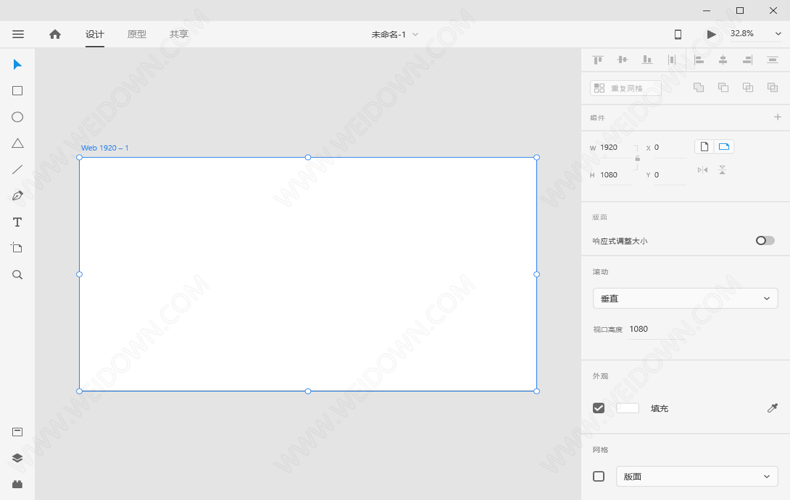The height and width of the screenshot is (500, 790).
Task: Uncheck the Fill checkbox
Action: click(x=599, y=408)
